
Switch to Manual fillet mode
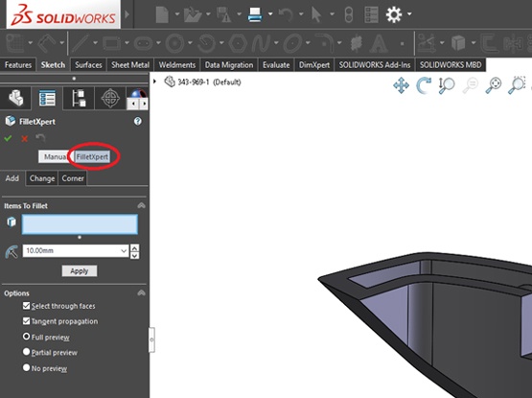[x=55, y=157]
